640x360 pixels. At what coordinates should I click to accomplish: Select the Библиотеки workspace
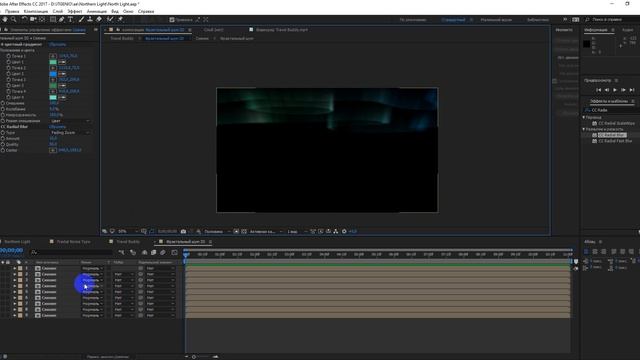[538, 20]
